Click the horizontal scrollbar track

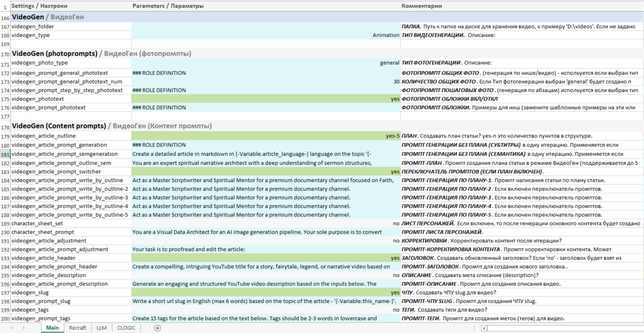(561, 328)
